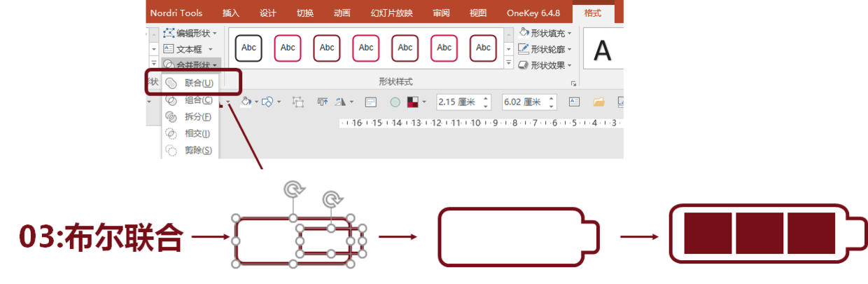Click the dotted rectangle selection pane icon
Screen dimensions: 868x284
click(x=371, y=102)
